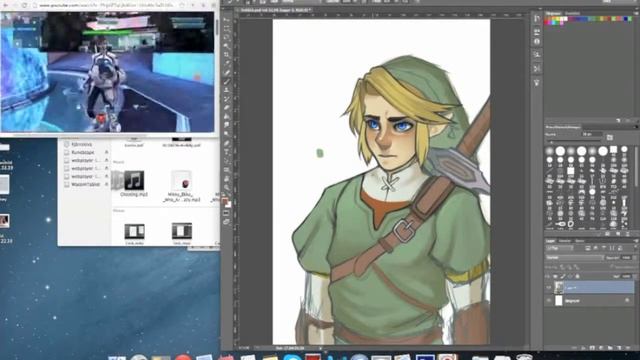Go back in the browser window
640x360 pixels.
(x=6, y=5)
